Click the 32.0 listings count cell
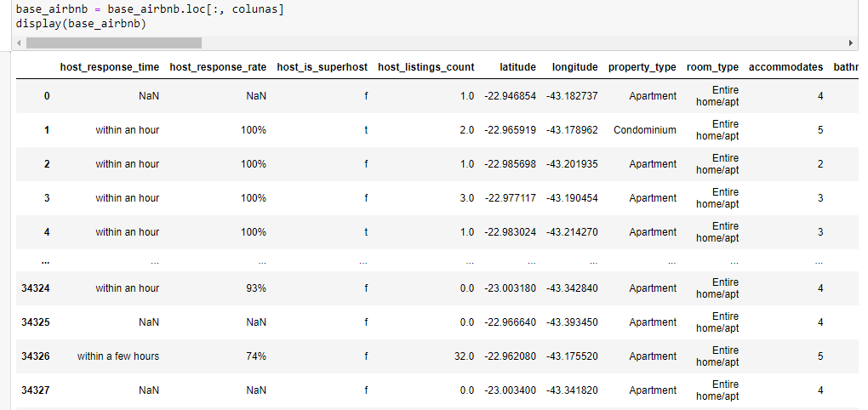 465,356
